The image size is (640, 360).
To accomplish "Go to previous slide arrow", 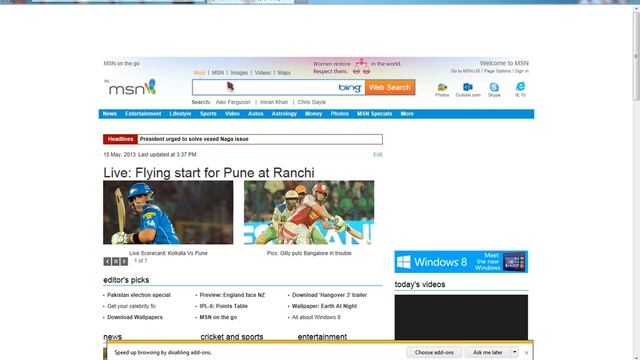I will click(x=107, y=262).
